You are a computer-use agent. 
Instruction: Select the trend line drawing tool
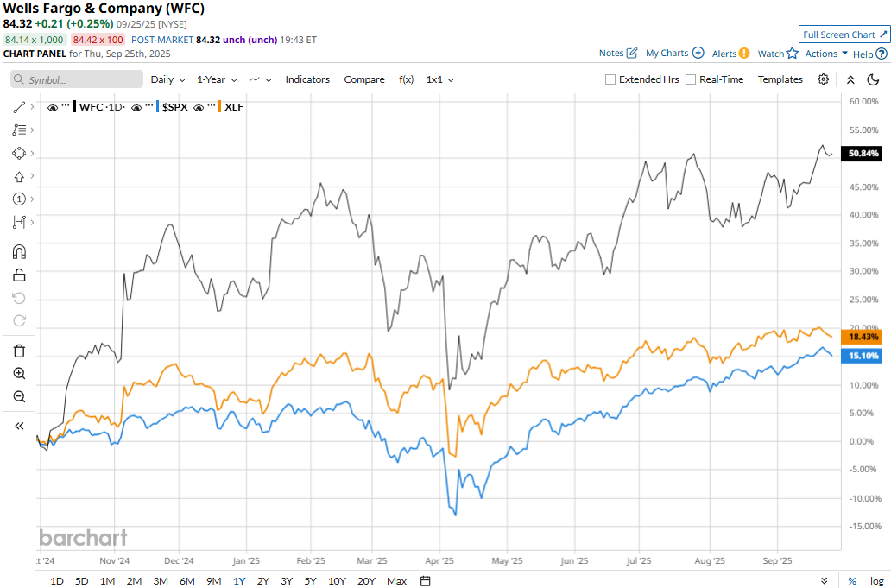pyautogui.click(x=19, y=107)
